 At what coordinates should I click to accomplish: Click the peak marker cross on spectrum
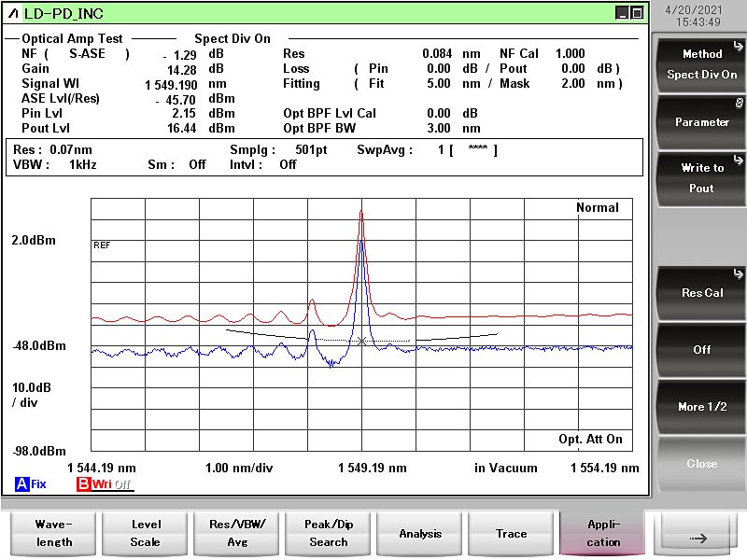pyautogui.click(x=361, y=341)
